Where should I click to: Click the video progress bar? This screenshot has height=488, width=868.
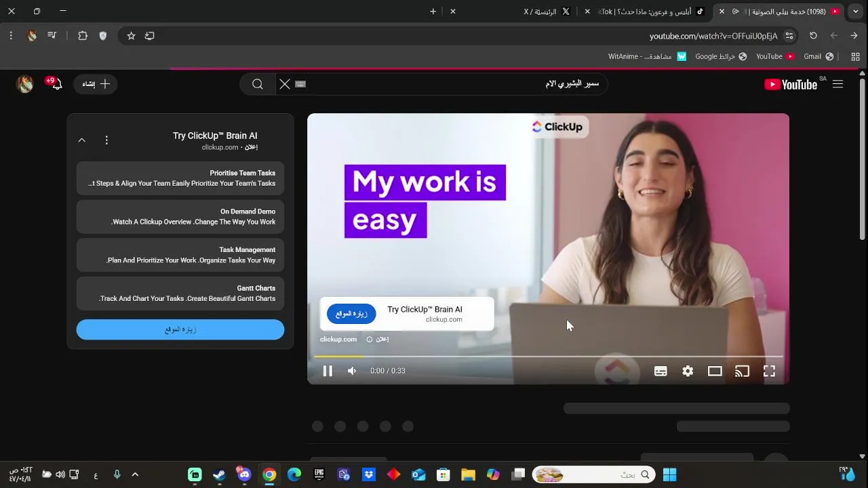(x=548, y=357)
